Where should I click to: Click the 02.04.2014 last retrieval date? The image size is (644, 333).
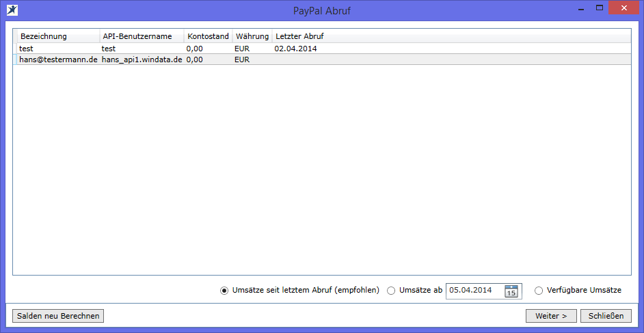point(296,49)
